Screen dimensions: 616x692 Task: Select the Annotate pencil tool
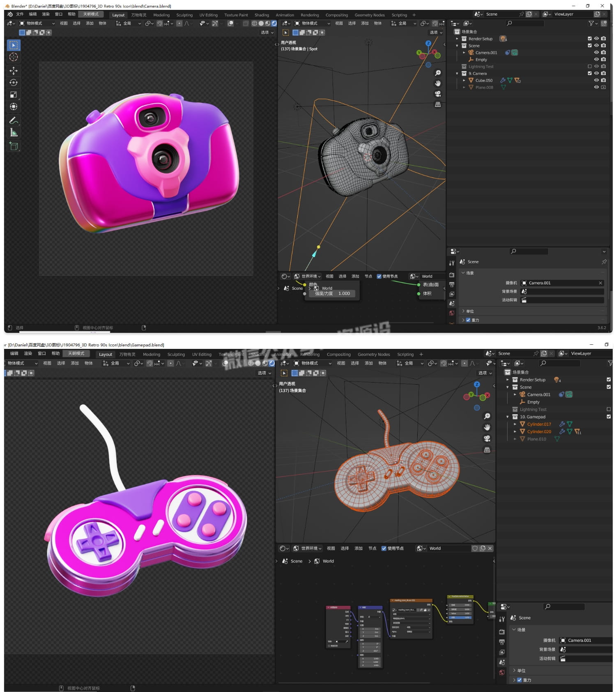coord(14,120)
